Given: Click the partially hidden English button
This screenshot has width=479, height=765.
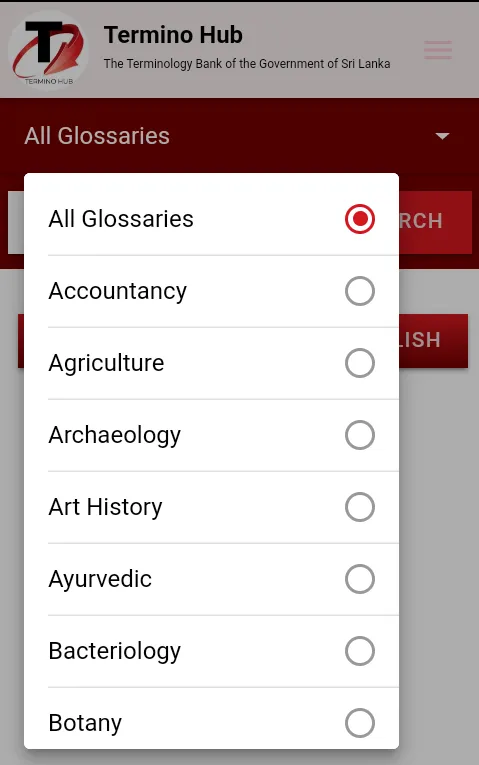Looking at the screenshot, I should (433, 341).
